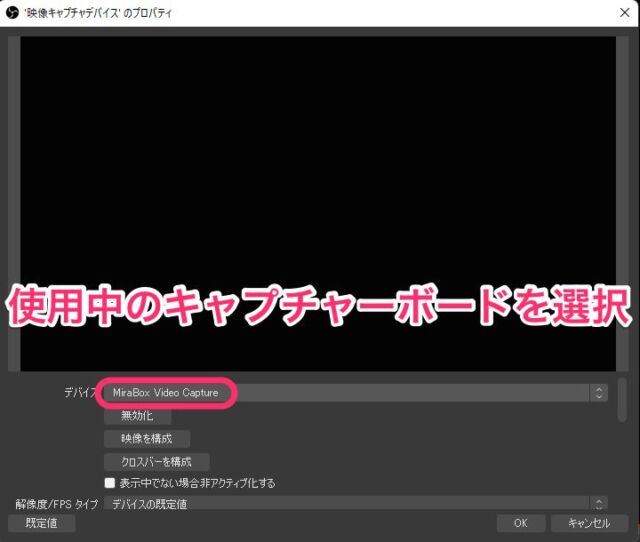Click the 解像度/FPS タイプ field label
This screenshot has height=542, width=640.
click(55, 504)
